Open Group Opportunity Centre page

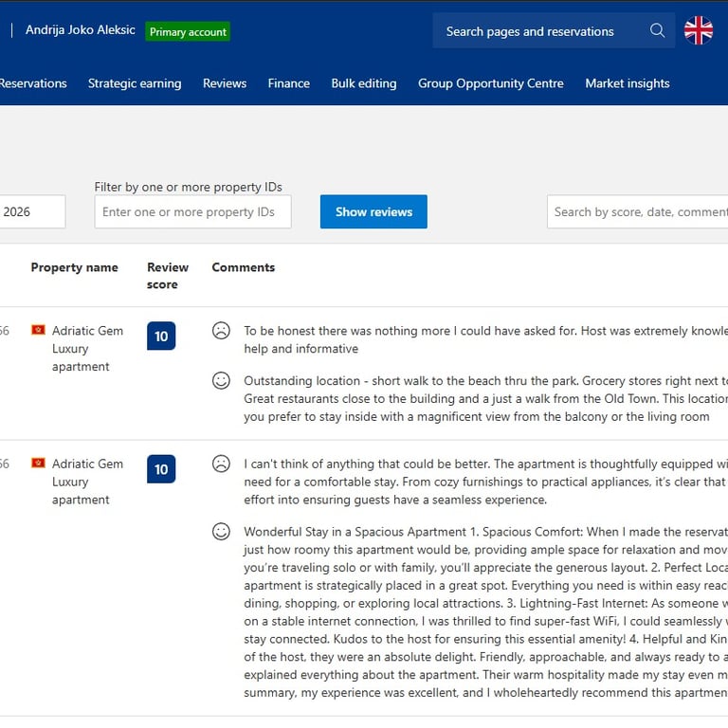[x=491, y=83]
